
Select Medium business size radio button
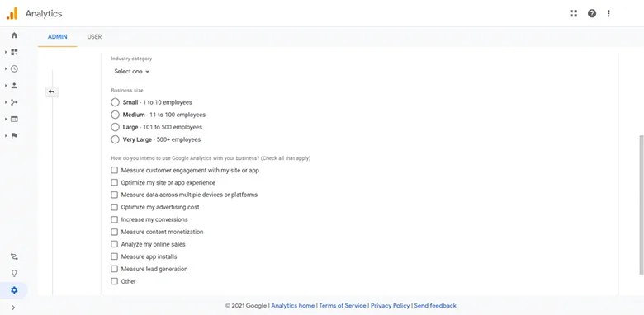coord(115,115)
